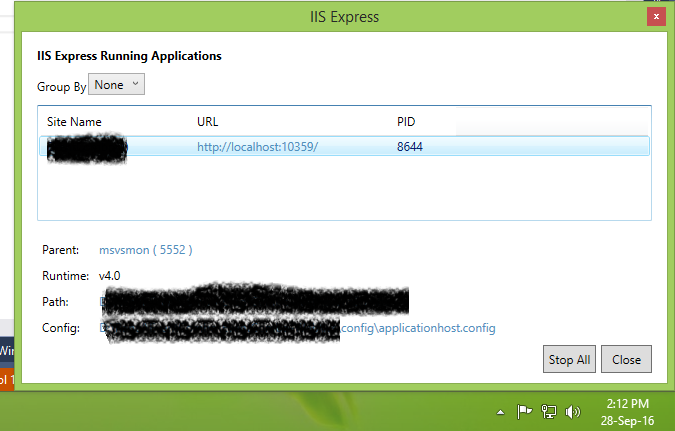The width and height of the screenshot is (675, 431).
Task: Open the Action Center flag icon
Action: (524, 412)
